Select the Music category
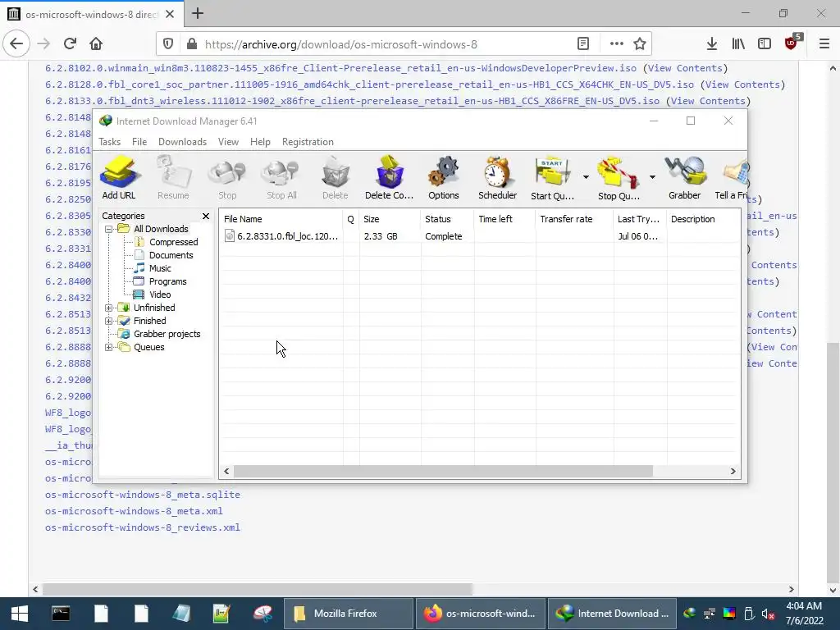This screenshot has height=630, width=840. 160,268
